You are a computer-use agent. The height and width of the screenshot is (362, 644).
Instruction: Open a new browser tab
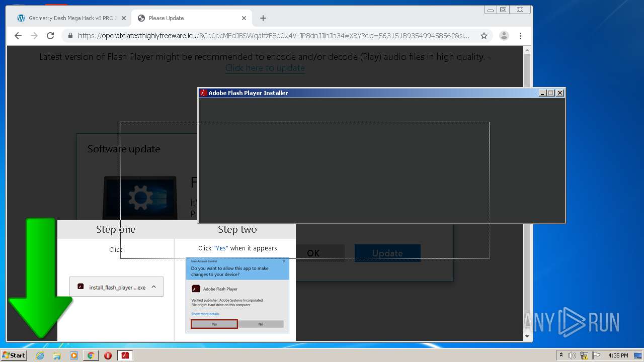(263, 18)
